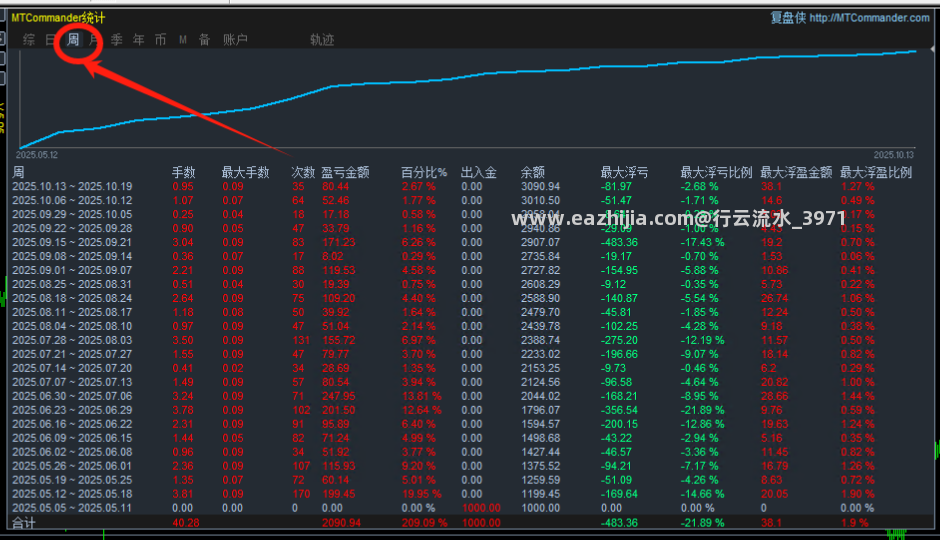The width and height of the screenshot is (940, 540).
Task: Switch to the 日 daily tab
Action: [x=50, y=40]
